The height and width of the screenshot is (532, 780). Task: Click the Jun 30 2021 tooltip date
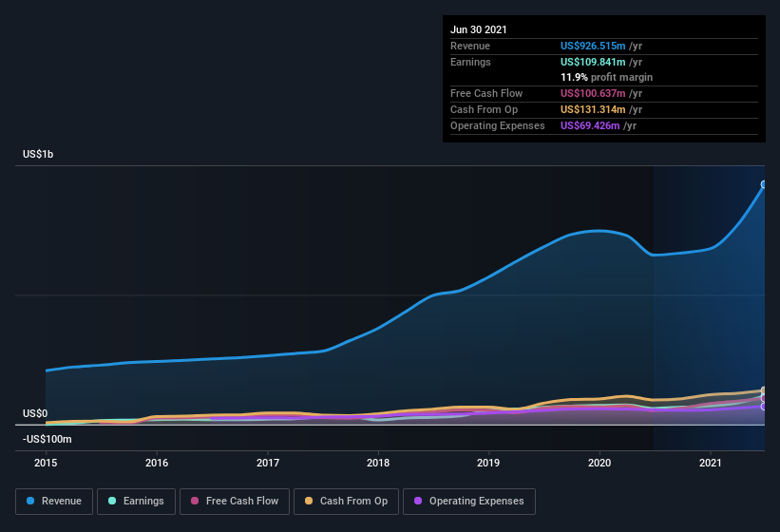tap(479, 29)
